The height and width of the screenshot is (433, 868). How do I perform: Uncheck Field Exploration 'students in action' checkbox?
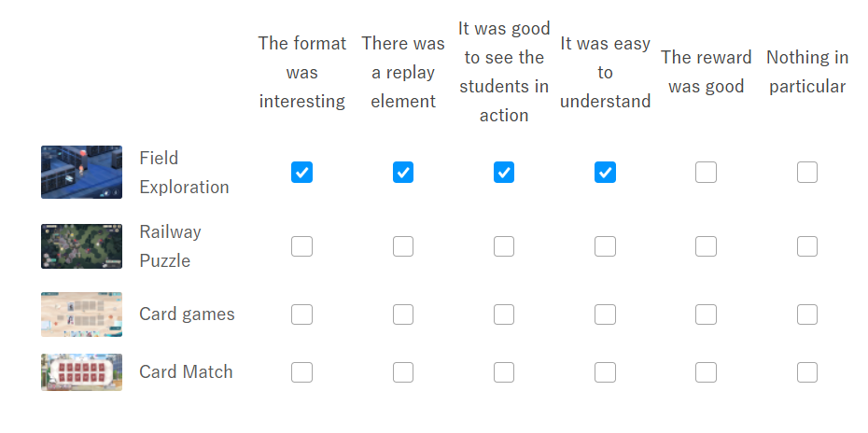pyautogui.click(x=504, y=173)
